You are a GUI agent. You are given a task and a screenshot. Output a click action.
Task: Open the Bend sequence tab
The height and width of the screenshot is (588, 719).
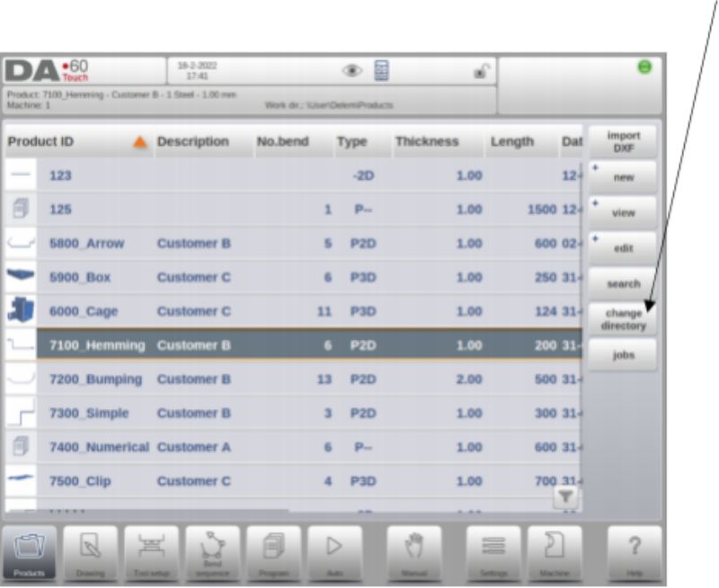pyautogui.click(x=213, y=553)
